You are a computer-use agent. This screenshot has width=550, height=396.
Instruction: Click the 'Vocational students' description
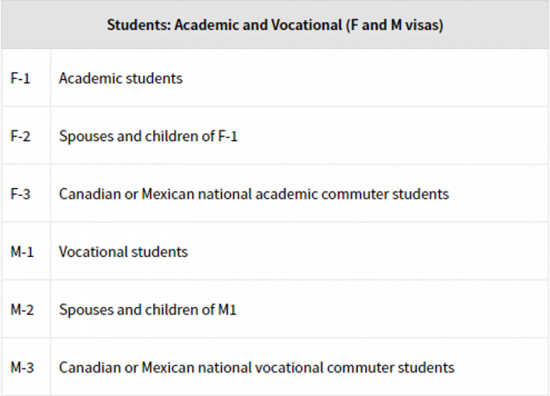(x=123, y=252)
